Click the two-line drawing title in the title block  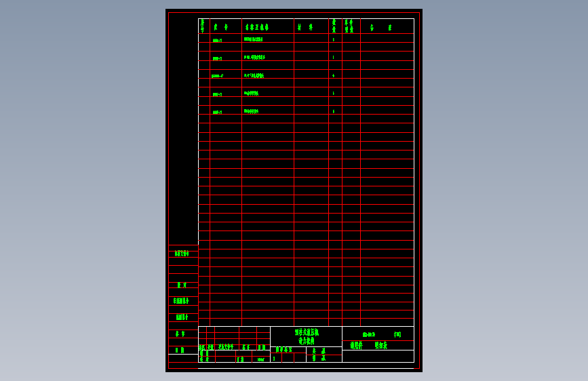pyautogui.click(x=307, y=336)
